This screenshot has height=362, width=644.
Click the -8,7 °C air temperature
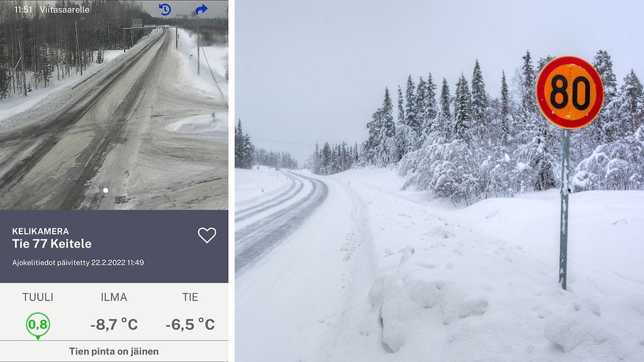(x=114, y=325)
